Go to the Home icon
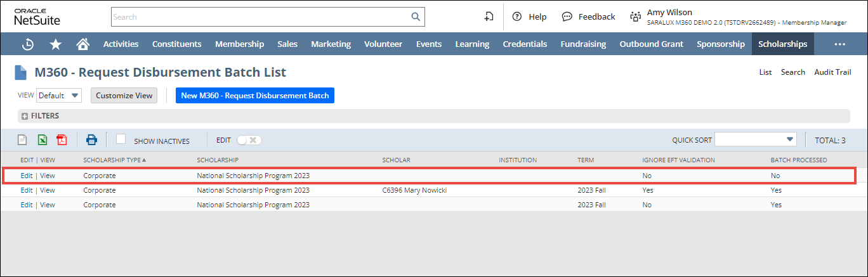The image size is (868, 277). click(82, 44)
